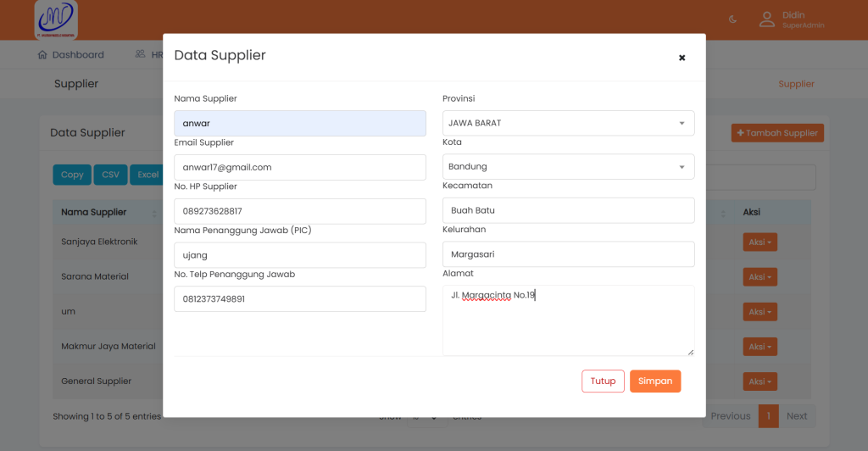
Task: Click the company logo in header
Action: (56, 20)
